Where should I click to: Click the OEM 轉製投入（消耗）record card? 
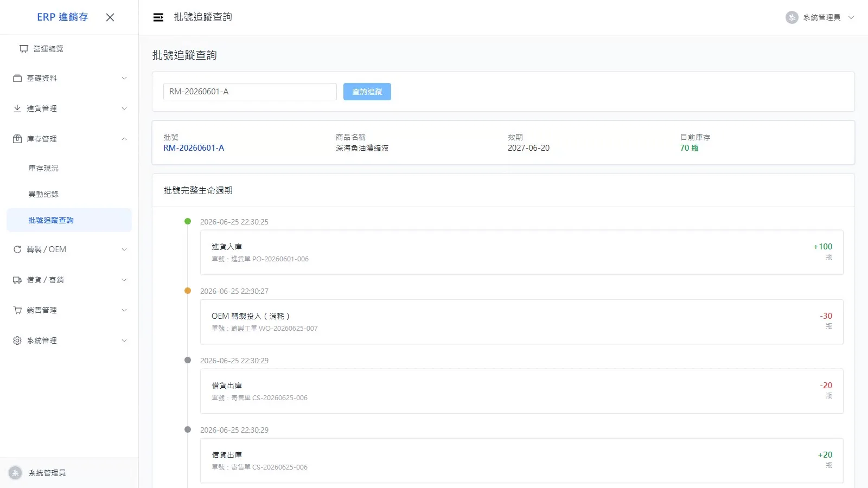click(522, 322)
